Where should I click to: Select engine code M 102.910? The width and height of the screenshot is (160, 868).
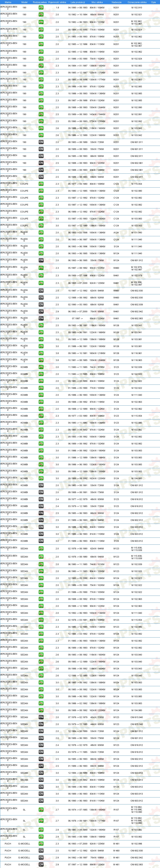(137, 8)
